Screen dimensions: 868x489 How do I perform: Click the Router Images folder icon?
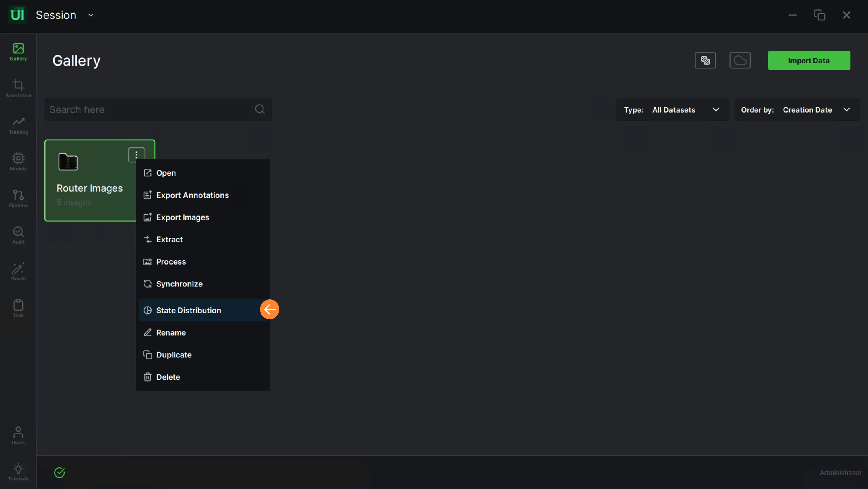click(x=68, y=162)
